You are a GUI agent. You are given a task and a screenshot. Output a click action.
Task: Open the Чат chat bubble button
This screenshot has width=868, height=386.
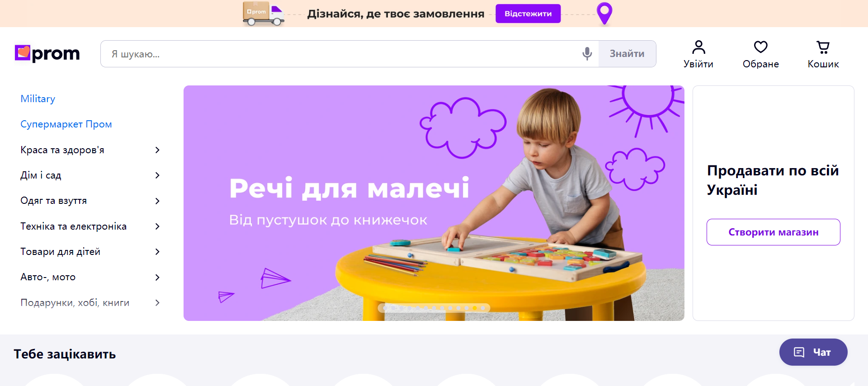[813, 352]
